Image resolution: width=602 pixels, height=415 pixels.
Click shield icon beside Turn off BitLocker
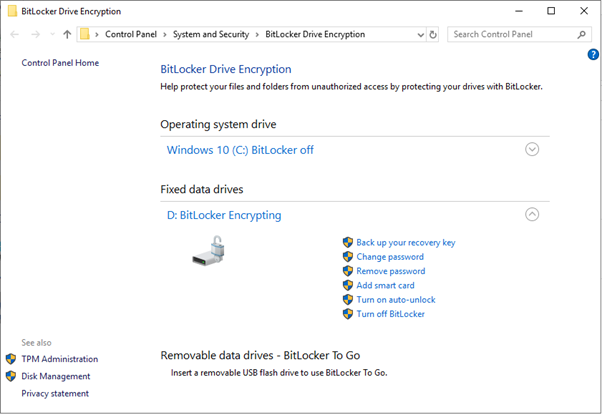pos(347,314)
